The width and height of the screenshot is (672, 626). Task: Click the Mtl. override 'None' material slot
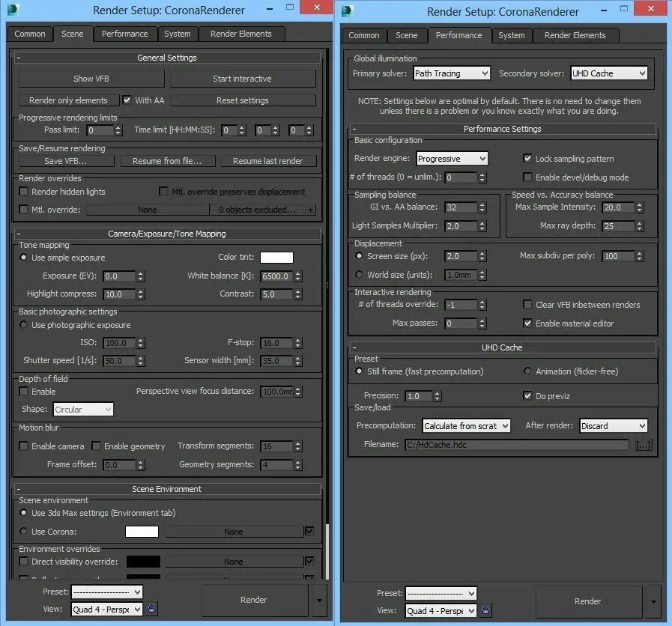(x=148, y=210)
